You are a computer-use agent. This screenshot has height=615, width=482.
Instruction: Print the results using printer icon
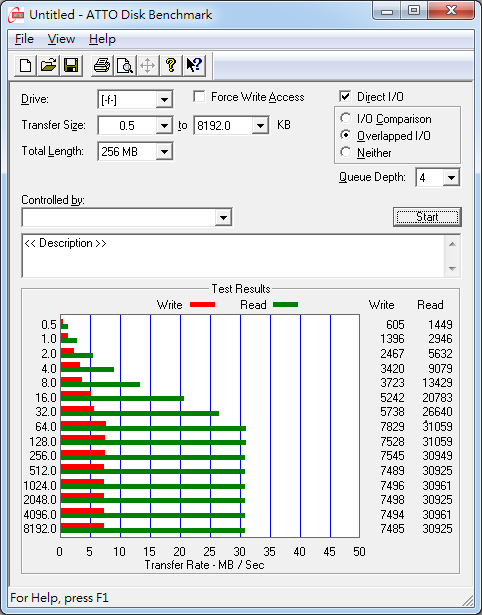102,65
